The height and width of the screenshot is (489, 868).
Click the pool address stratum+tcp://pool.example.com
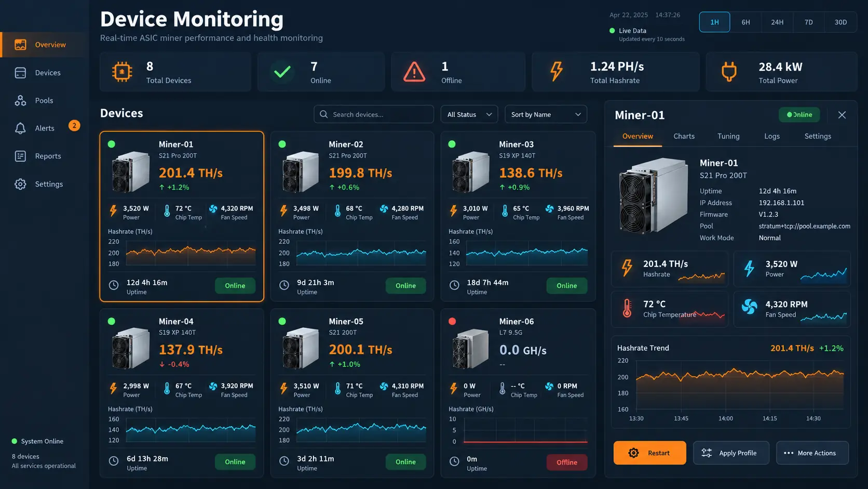coord(804,226)
